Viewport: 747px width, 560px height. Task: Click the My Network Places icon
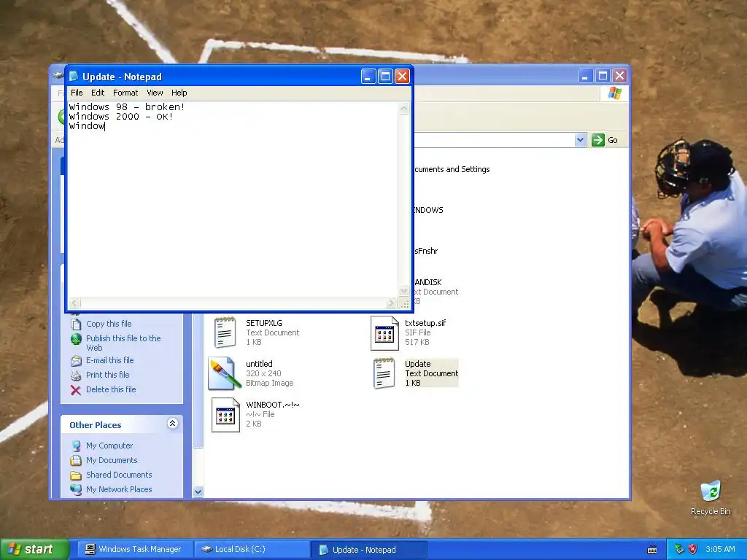[x=76, y=489]
